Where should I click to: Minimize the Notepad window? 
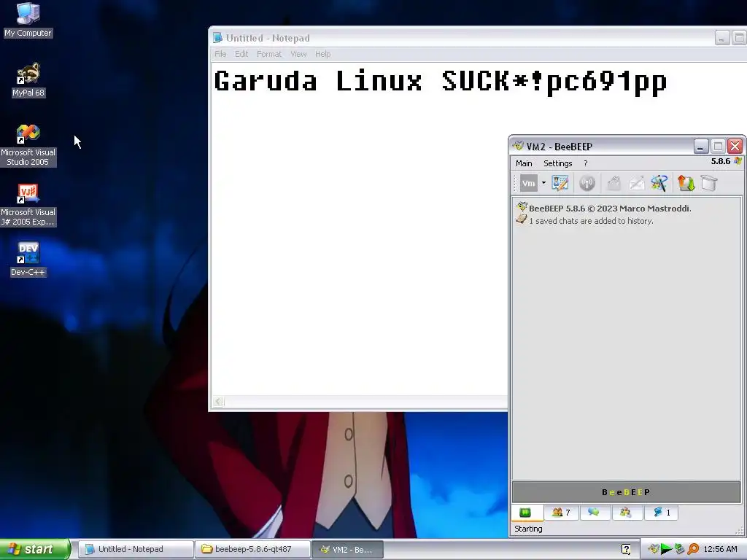coord(721,38)
